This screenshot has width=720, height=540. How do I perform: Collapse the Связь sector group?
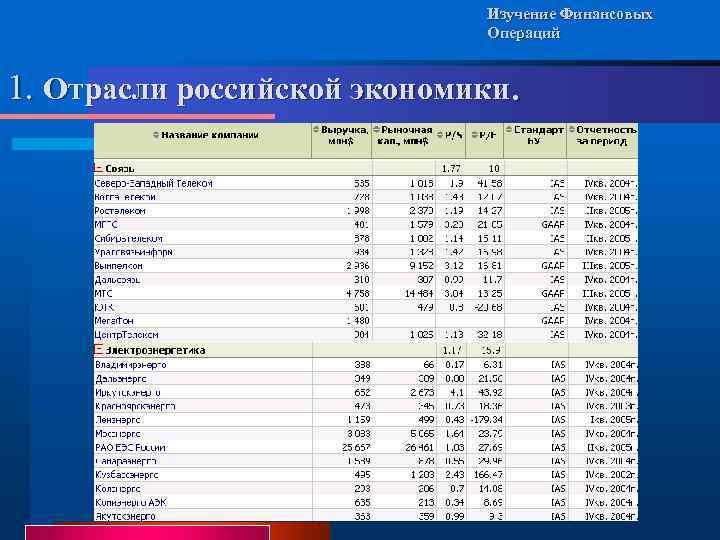(x=98, y=168)
